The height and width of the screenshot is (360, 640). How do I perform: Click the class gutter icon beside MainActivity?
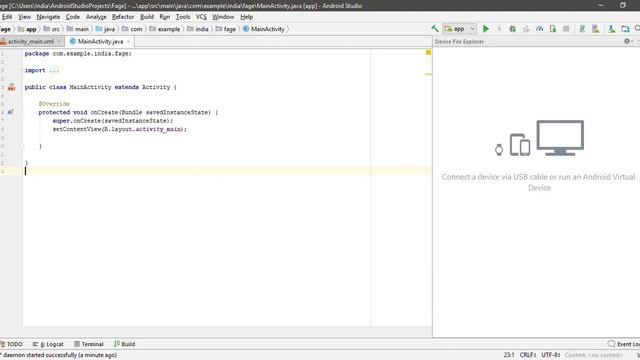coord(11,87)
